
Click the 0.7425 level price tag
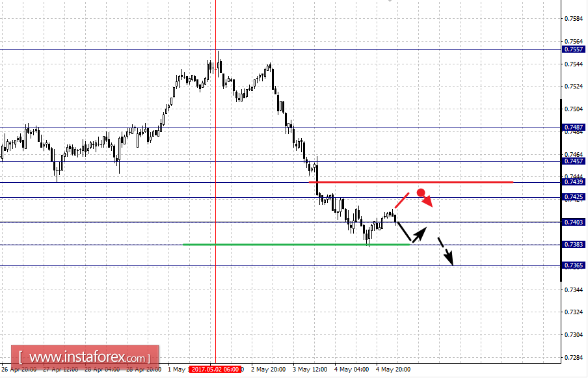[x=574, y=197]
